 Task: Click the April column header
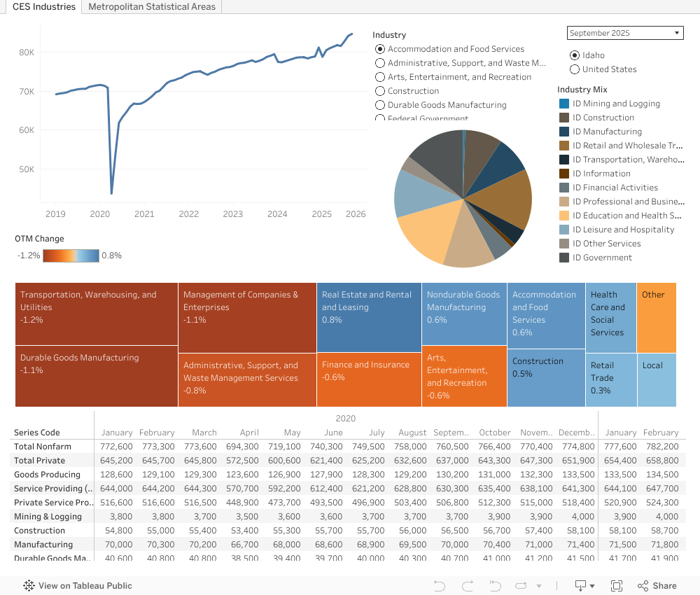(249, 433)
